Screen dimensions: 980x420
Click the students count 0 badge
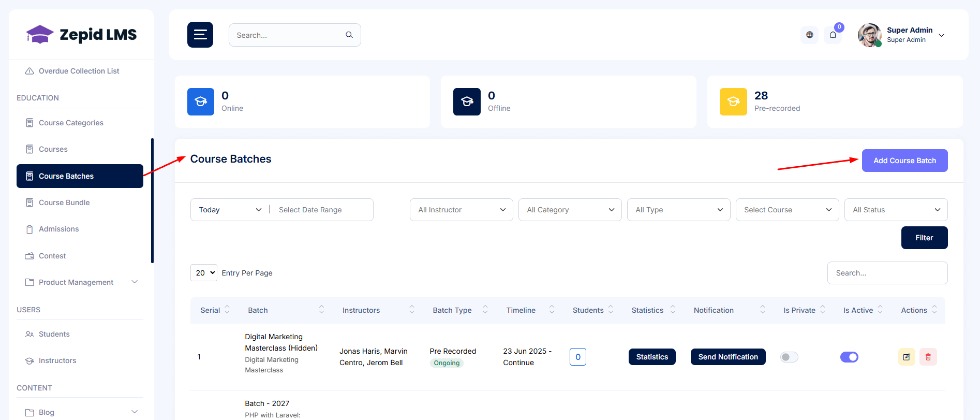[578, 357]
